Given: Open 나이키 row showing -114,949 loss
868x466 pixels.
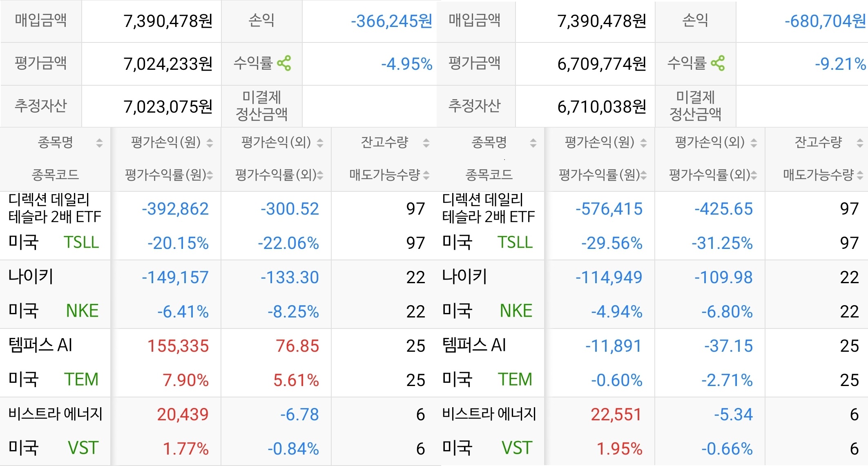Looking at the screenshot, I should pos(464,277).
